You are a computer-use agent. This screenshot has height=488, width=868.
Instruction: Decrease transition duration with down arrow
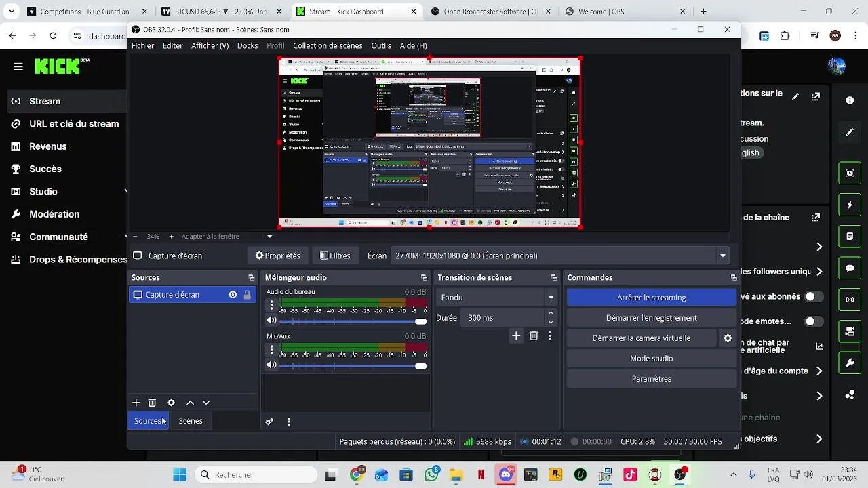coord(551,322)
